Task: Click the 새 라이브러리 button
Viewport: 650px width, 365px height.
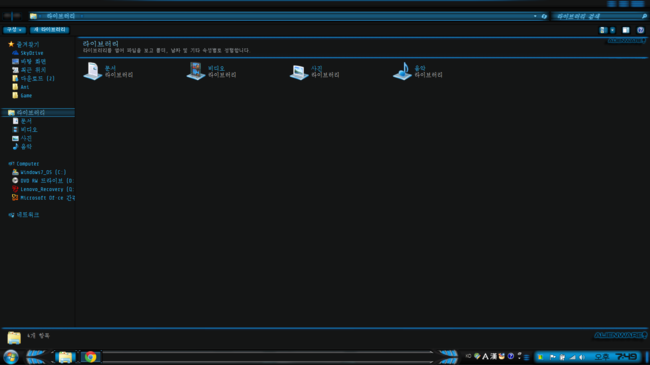Action: tap(49, 30)
